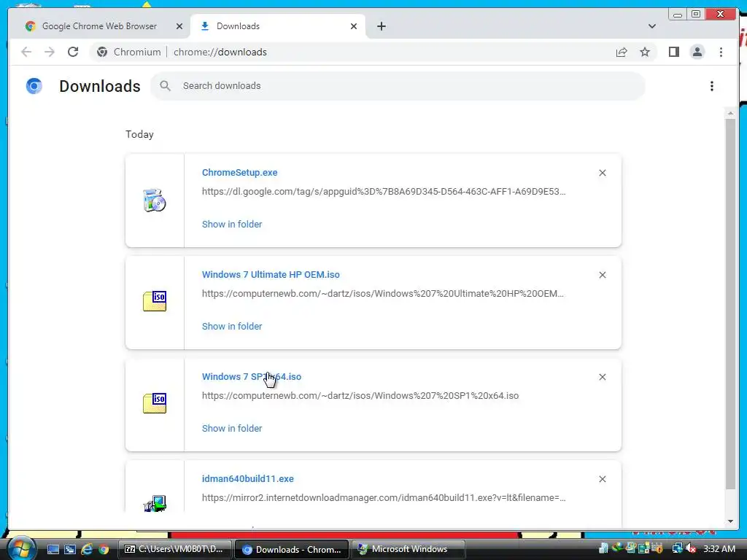Screen dimensions: 747x560
Task: Click the muted volume tray icon
Action: (691, 548)
